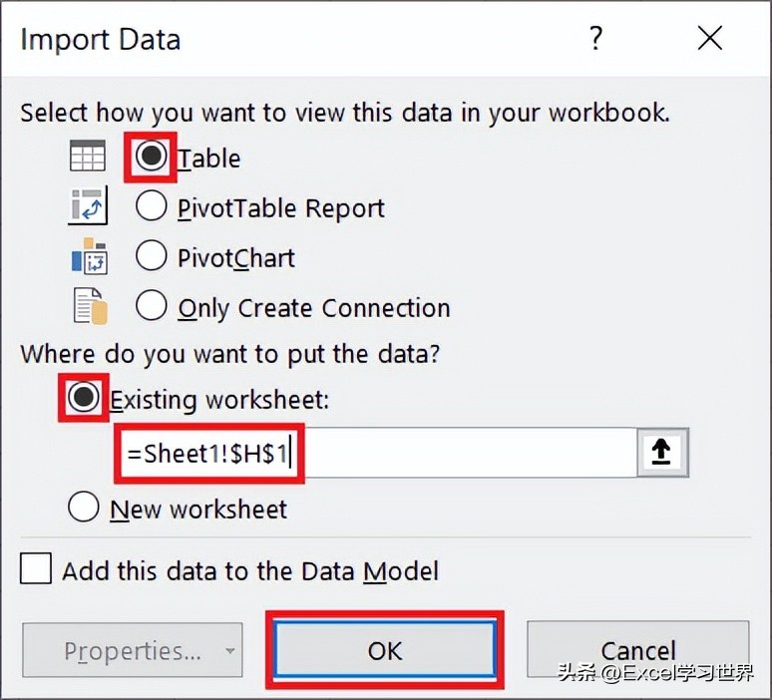Click the Only Create Connection document icon
The image size is (772, 700).
point(90,306)
